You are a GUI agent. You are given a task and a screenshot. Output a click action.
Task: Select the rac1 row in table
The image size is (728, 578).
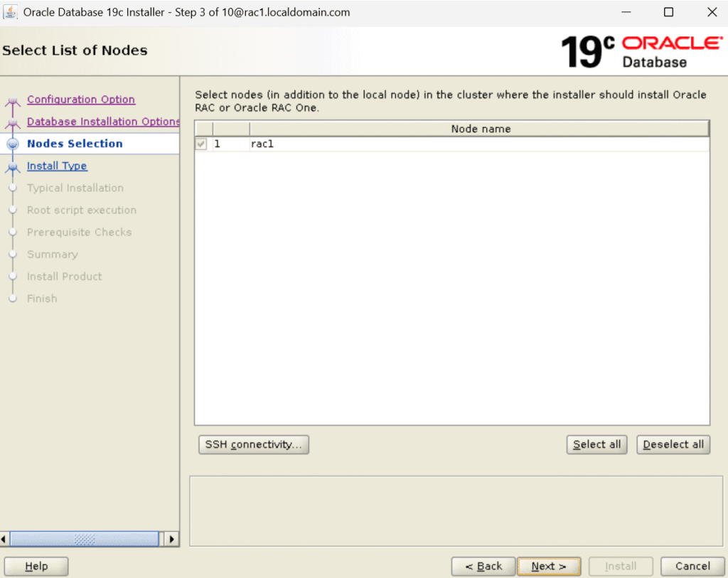[427, 144]
